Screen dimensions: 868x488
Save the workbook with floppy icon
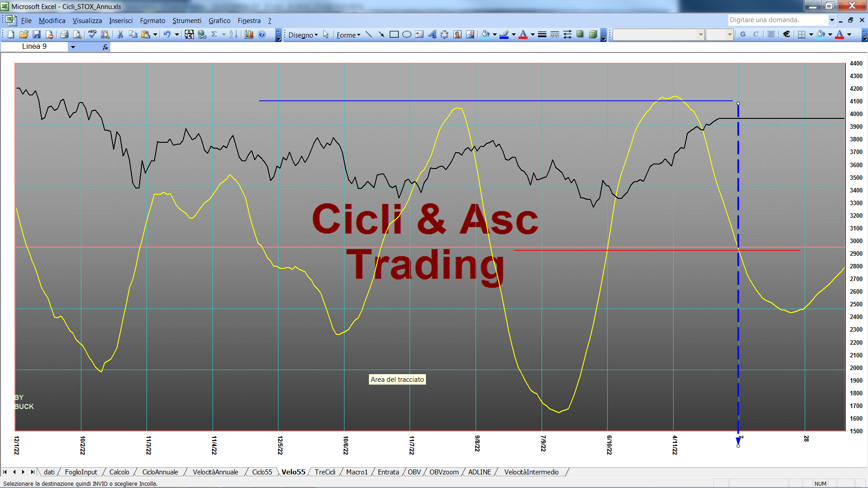[37, 34]
